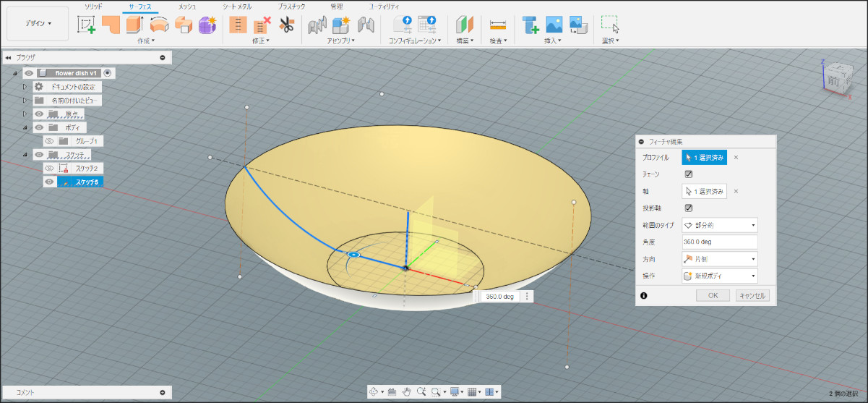Open the Measure ruler tool
868x403 pixels.
(498, 25)
